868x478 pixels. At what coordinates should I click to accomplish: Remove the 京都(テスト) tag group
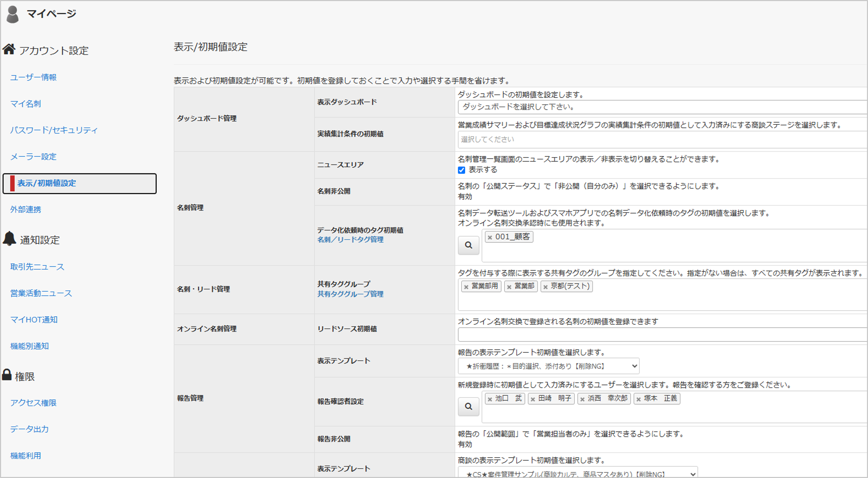tap(545, 287)
